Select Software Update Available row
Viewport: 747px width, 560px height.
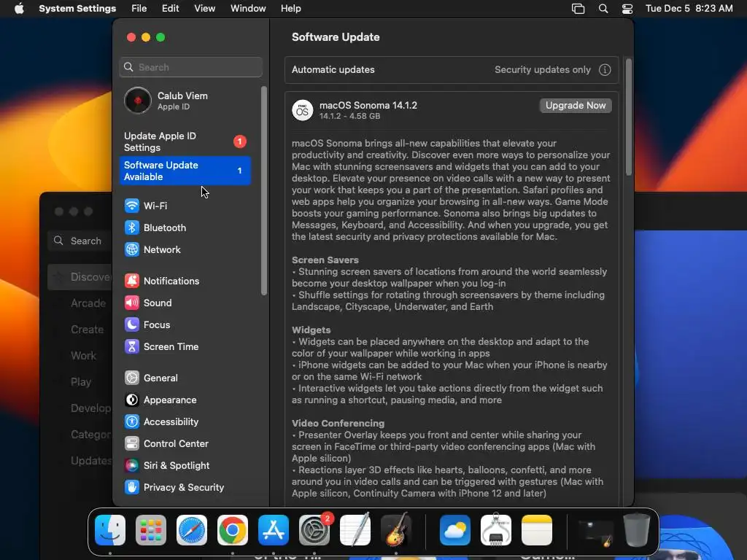click(185, 171)
